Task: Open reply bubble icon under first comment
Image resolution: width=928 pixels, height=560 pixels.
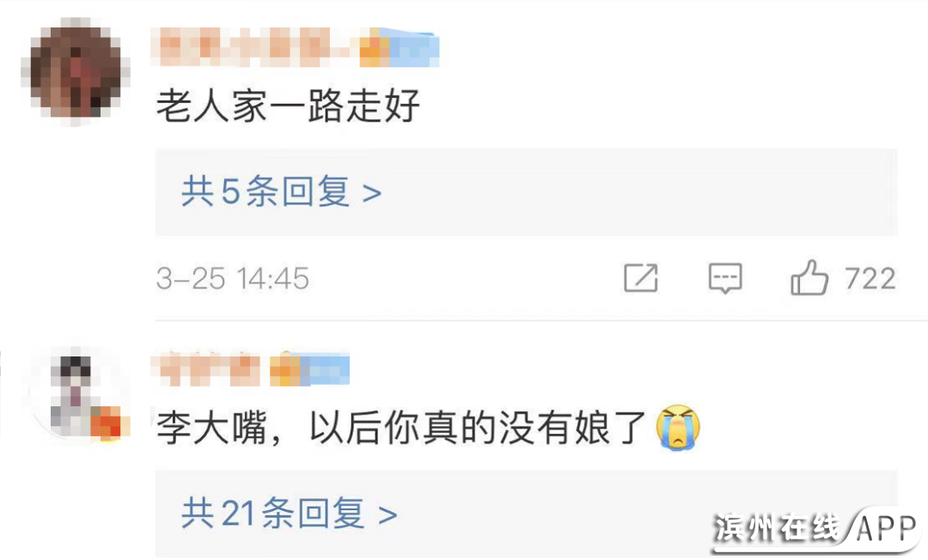Action: 725,278
